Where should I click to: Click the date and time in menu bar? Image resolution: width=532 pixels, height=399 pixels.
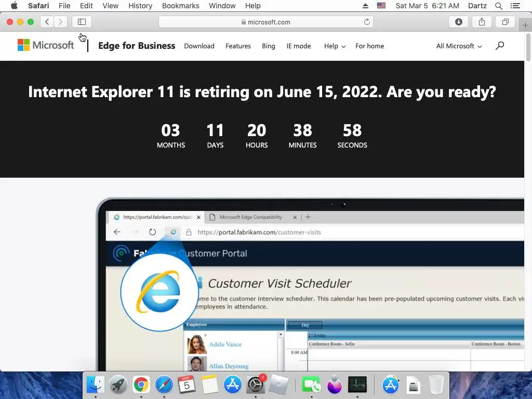pos(427,6)
